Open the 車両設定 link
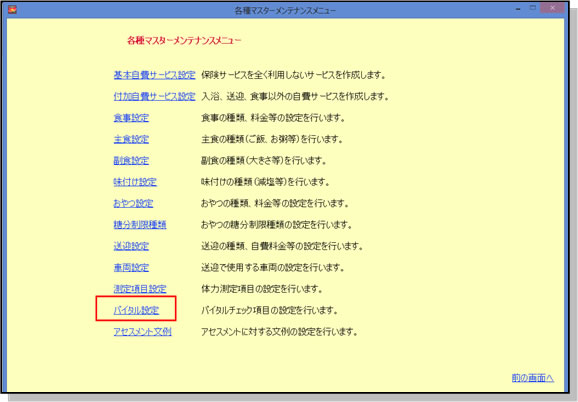Image resolution: width=578 pixels, height=402 pixels. tap(131, 268)
